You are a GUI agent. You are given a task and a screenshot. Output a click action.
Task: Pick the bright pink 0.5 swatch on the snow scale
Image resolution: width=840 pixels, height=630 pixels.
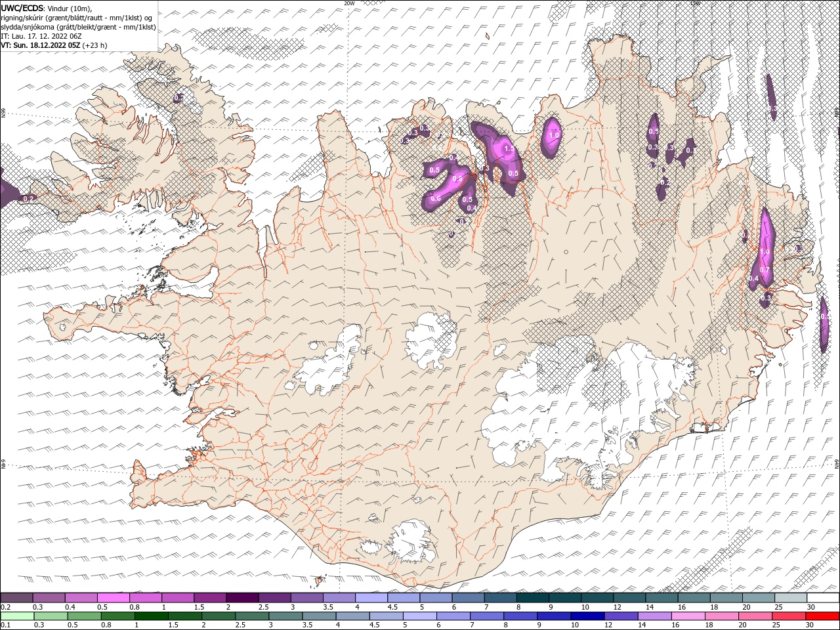coord(114,597)
